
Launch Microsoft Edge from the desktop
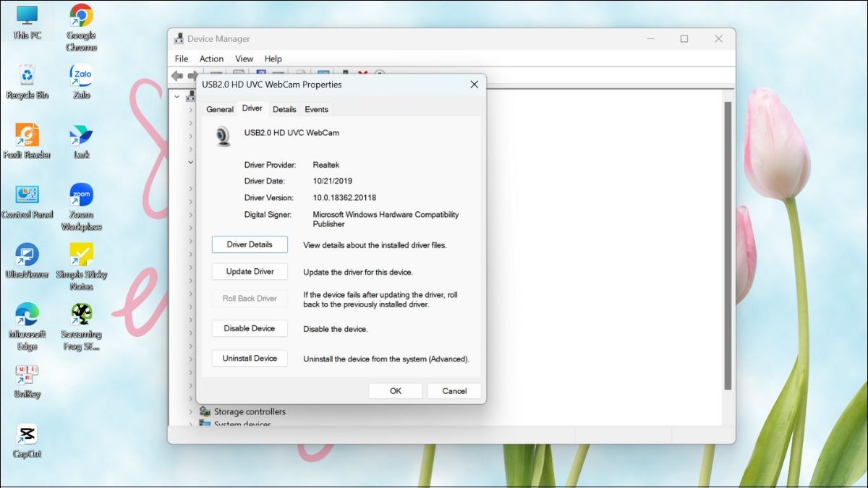click(27, 328)
